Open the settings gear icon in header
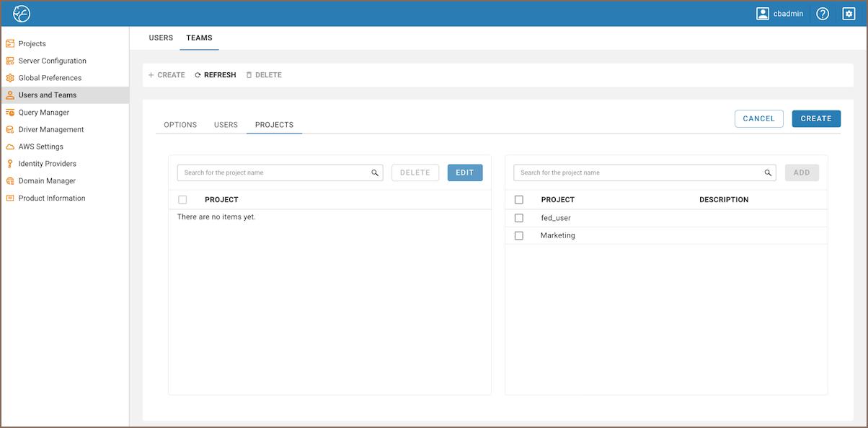This screenshot has height=428, width=868. pos(849,14)
